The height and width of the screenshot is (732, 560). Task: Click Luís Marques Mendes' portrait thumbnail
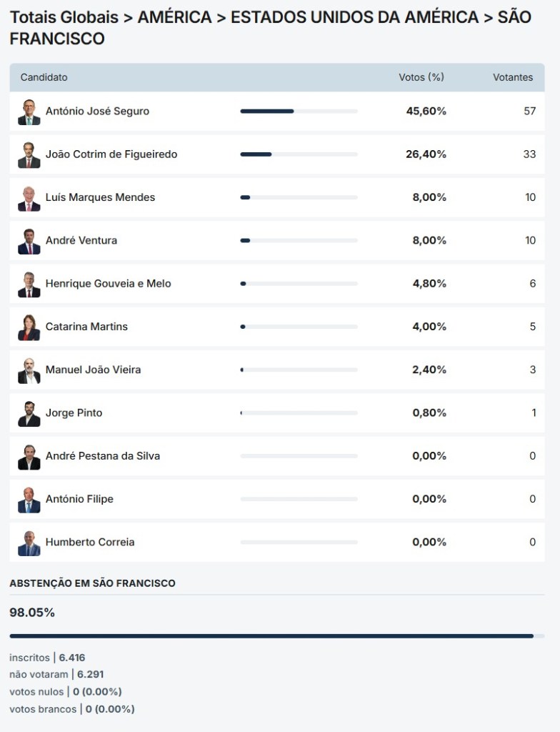(29, 198)
